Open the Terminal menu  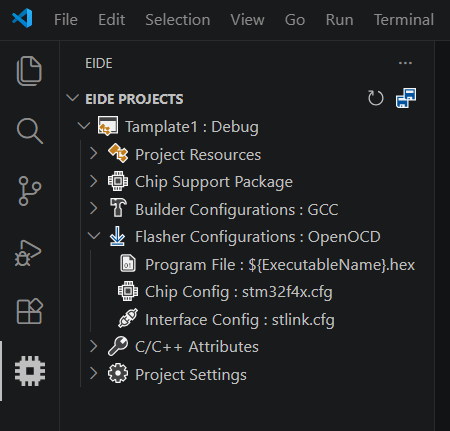404,20
